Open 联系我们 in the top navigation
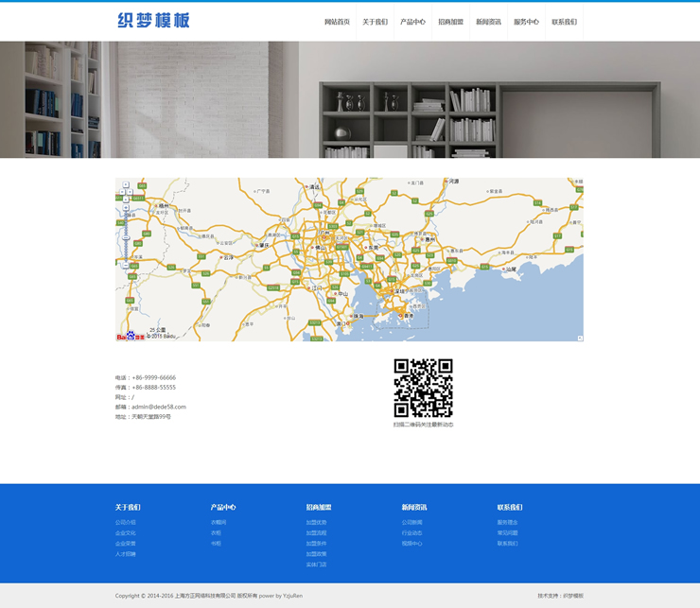 pyautogui.click(x=564, y=22)
